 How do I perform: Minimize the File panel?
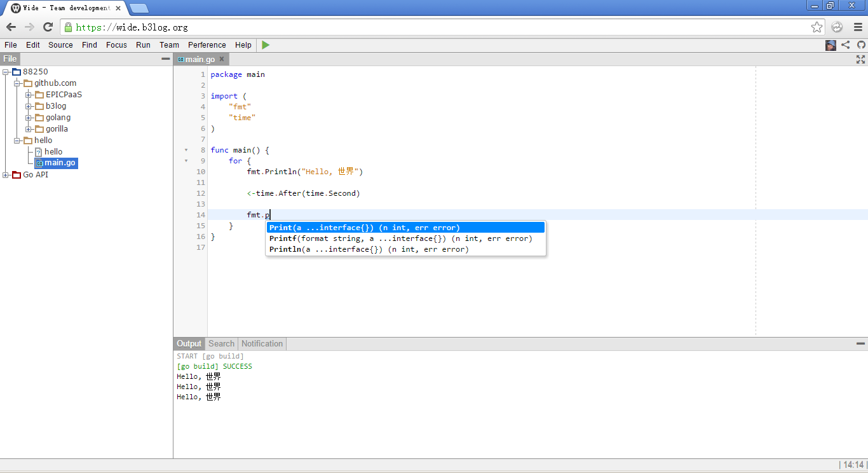166,58
